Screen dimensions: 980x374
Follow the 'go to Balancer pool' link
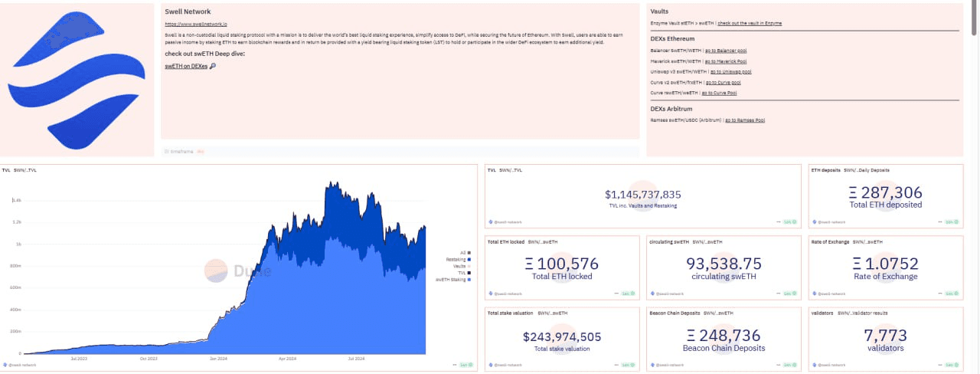(x=726, y=51)
